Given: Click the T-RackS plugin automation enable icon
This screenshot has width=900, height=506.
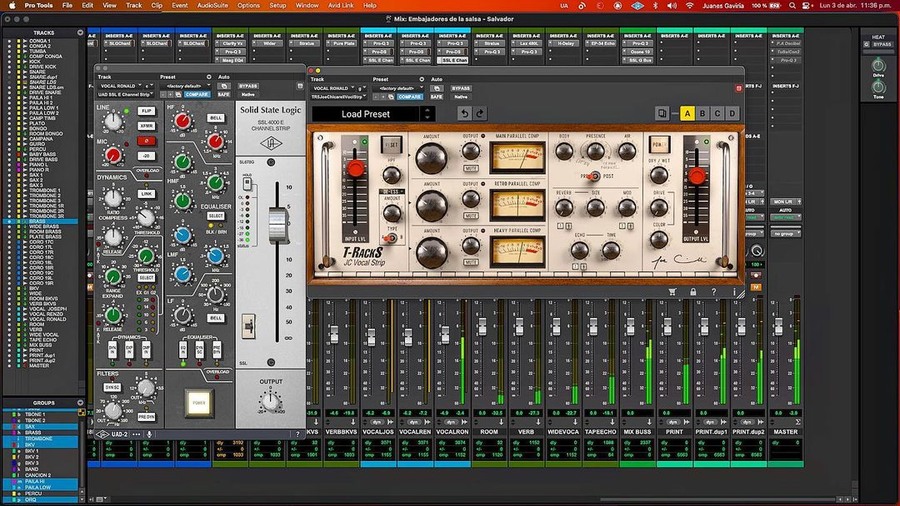Looking at the screenshot, I should 437,88.
